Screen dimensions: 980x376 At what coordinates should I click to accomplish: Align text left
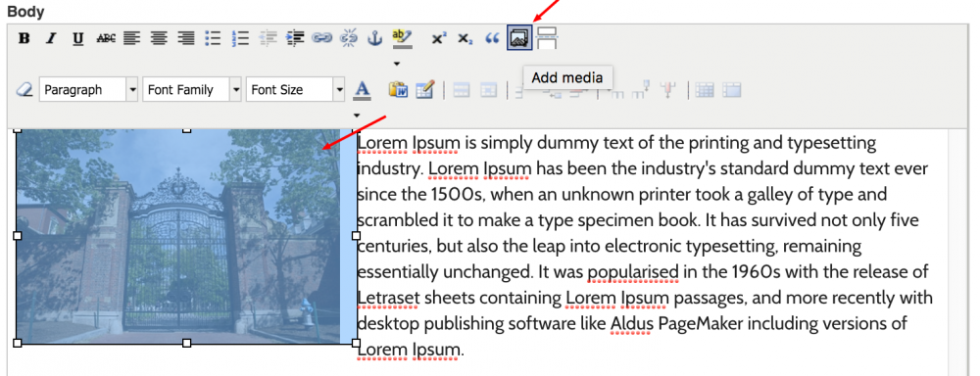pos(132,39)
